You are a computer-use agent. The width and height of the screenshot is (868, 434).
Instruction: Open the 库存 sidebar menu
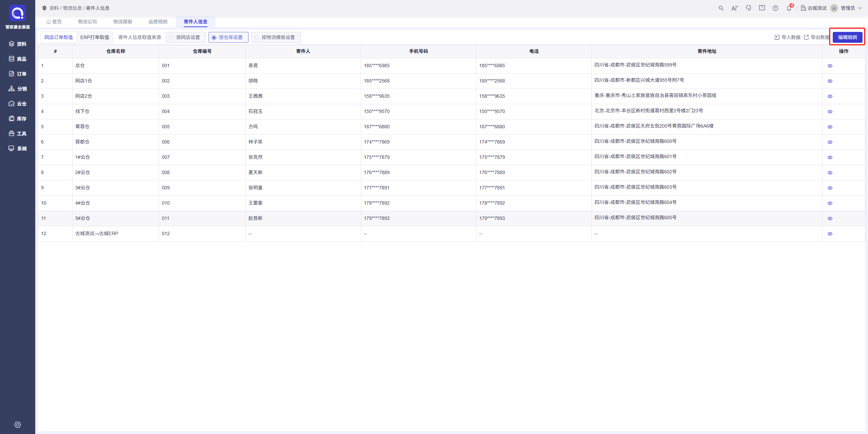coord(18,118)
